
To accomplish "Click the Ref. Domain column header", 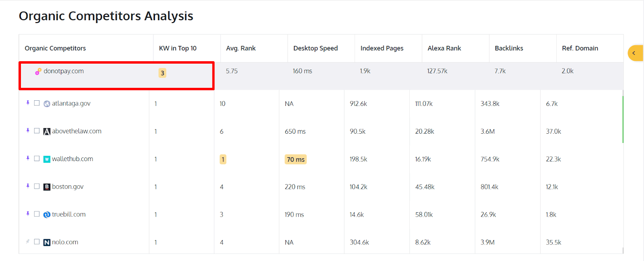I will 580,48.
